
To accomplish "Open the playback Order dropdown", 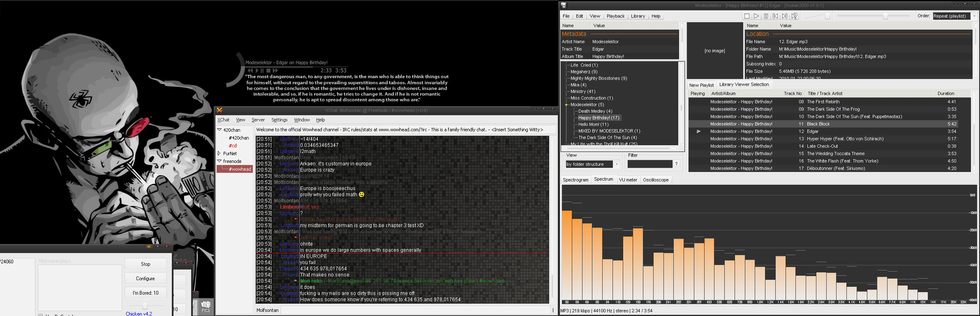I will point(974,16).
